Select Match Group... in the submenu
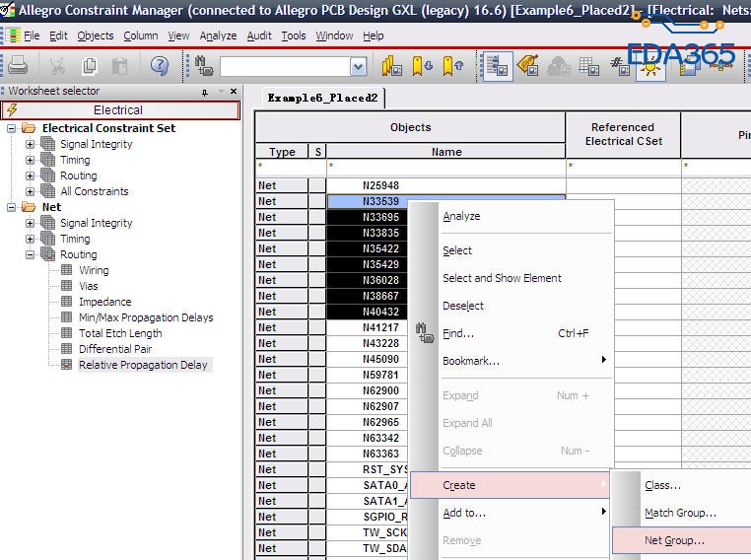This screenshot has width=751, height=560. pos(680,513)
